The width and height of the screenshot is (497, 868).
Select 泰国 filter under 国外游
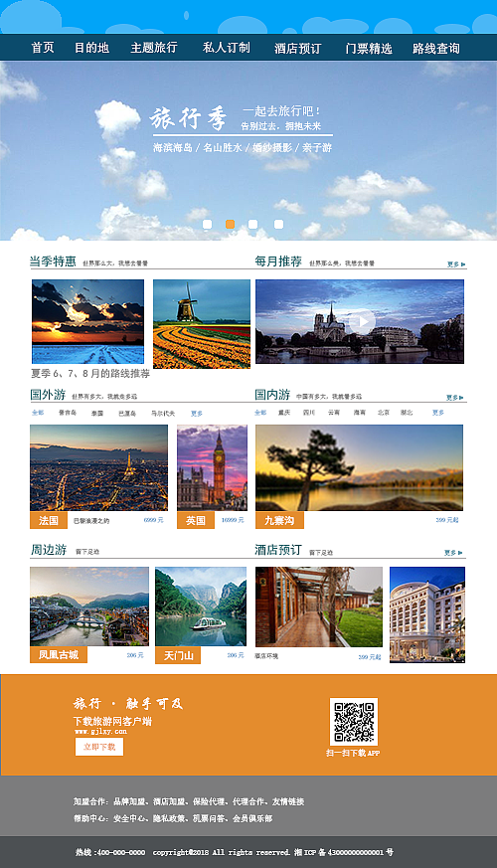point(97,414)
